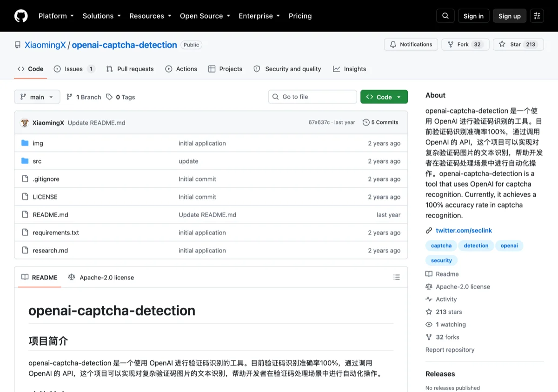Click the Report repository link

pyautogui.click(x=450, y=350)
